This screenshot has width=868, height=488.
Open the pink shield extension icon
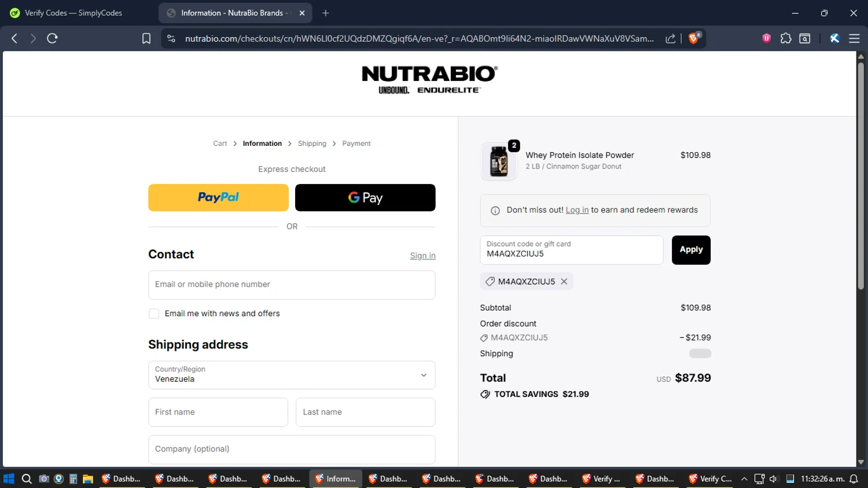click(767, 38)
